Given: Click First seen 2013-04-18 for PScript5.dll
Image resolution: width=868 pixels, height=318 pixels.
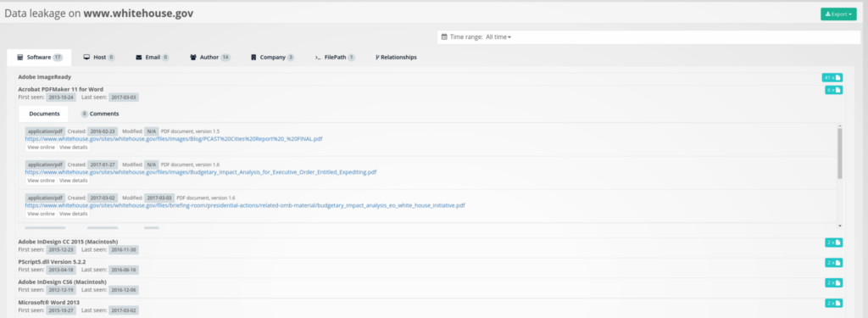Looking at the screenshot, I should coord(61,270).
